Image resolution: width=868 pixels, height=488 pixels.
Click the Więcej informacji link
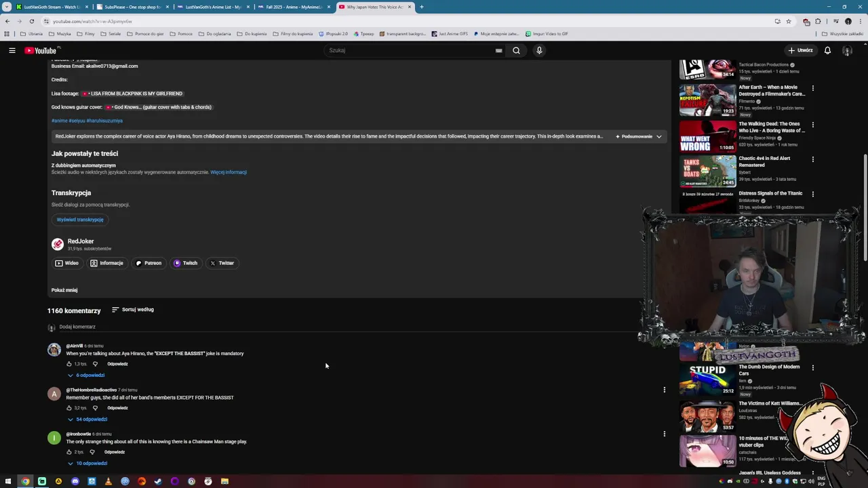tap(229, 172)
